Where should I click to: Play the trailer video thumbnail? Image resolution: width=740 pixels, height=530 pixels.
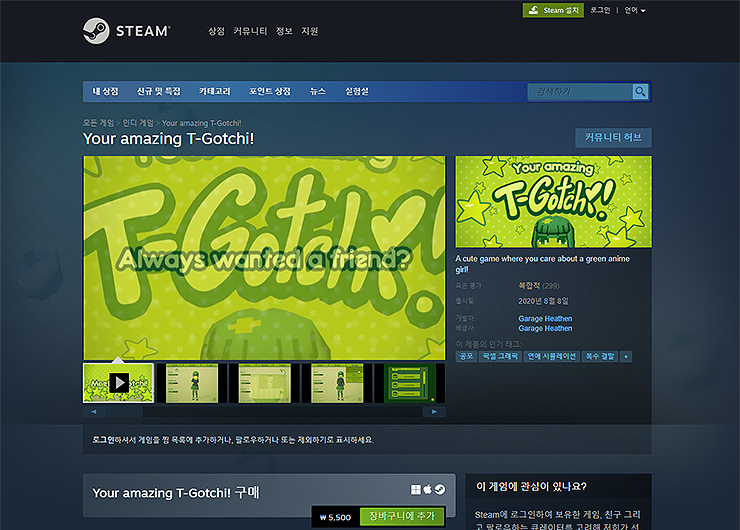[118, 383]
